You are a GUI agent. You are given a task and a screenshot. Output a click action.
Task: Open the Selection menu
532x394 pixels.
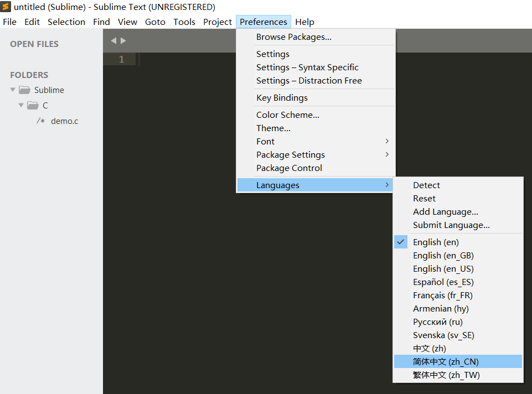pos(66,22)
